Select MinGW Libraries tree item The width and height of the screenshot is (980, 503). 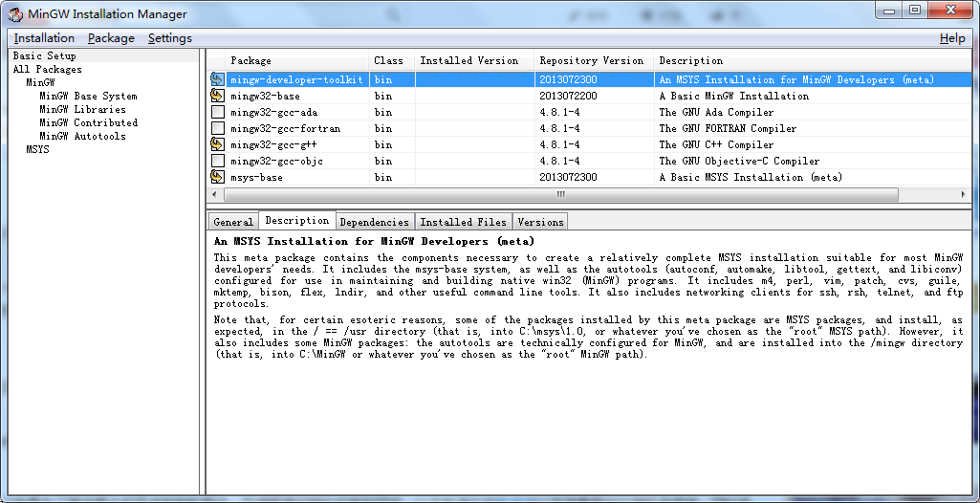tap(82, 109)
